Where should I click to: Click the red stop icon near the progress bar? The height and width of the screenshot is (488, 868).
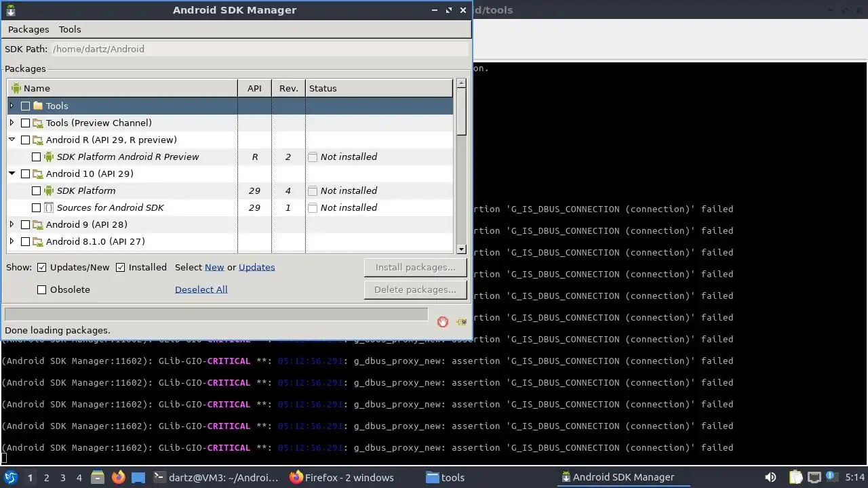(x=443, y=322)
